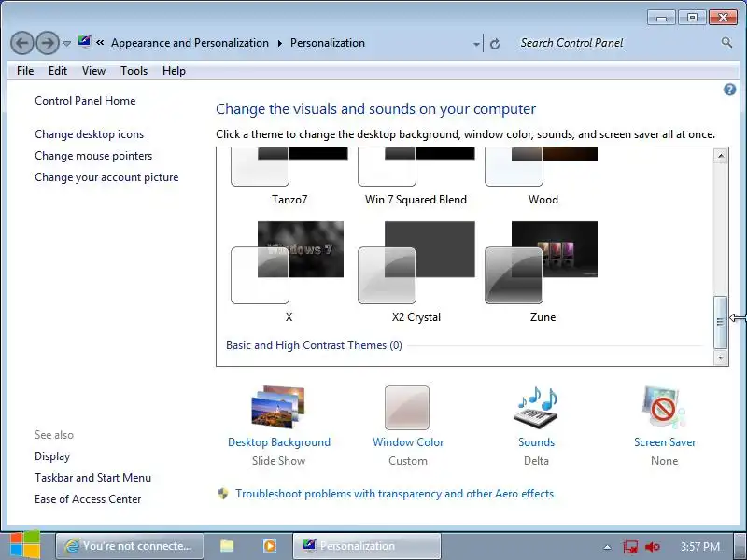The width and height of the screenshot is (747, 560).
Task: Click the 3:57 PM taskbar clock
Action: click(699, 547)
